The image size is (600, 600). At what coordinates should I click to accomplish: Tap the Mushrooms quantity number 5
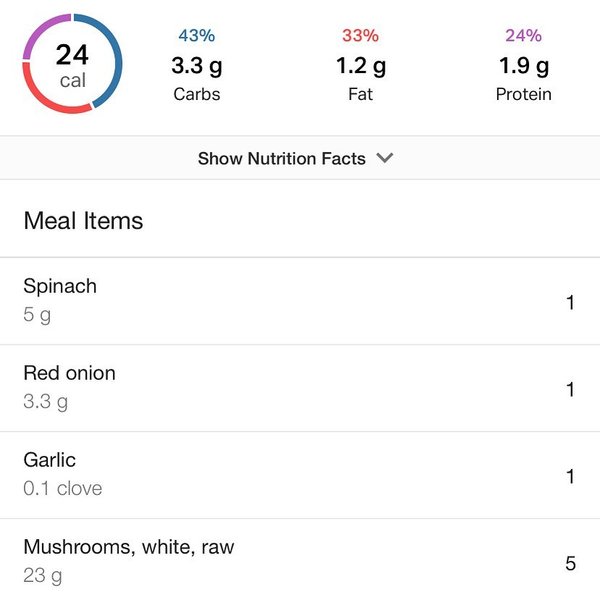coord(571,563)
